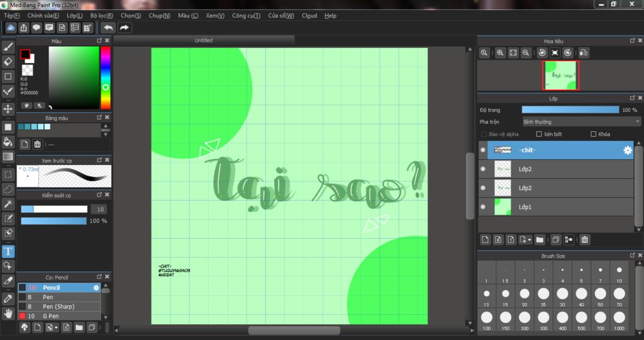The width and height of the screenshot is (644, 340).
Task: Rotate canvas left in navigator
Action: click(542, 53)
